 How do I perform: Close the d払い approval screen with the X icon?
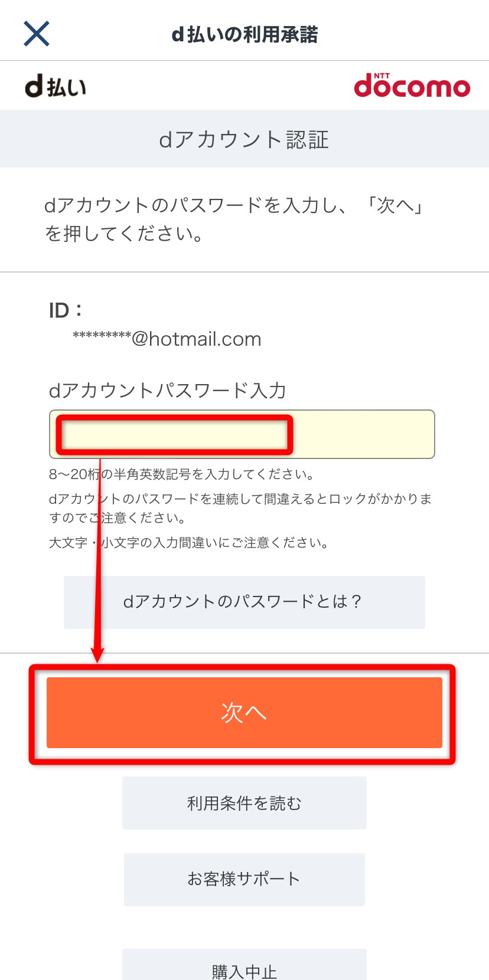point(37,34)
